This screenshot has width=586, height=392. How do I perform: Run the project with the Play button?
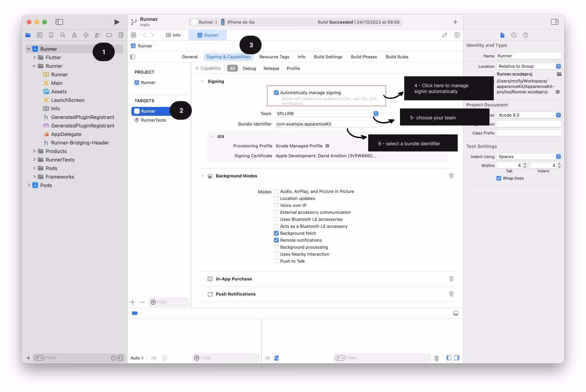[117, 22]
